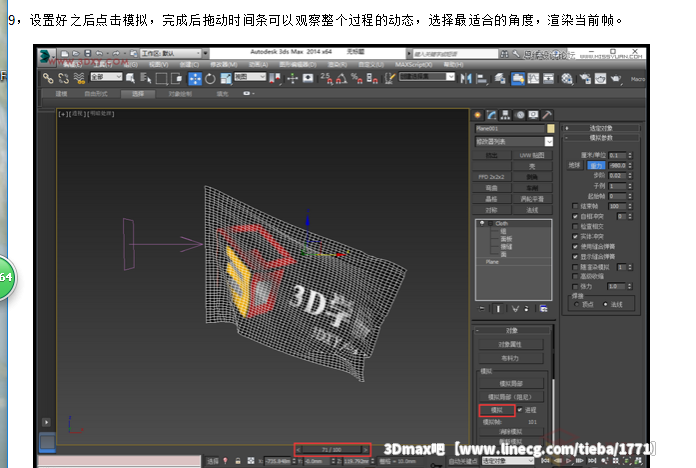Switch to the 自由形式 ribbon tab
This screenshot has height=468, width=696.
[96, 94]
